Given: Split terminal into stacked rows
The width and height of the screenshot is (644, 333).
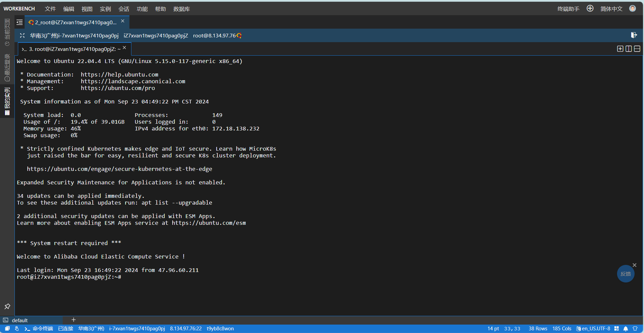Looking at the screenshot, I should 637,49.
